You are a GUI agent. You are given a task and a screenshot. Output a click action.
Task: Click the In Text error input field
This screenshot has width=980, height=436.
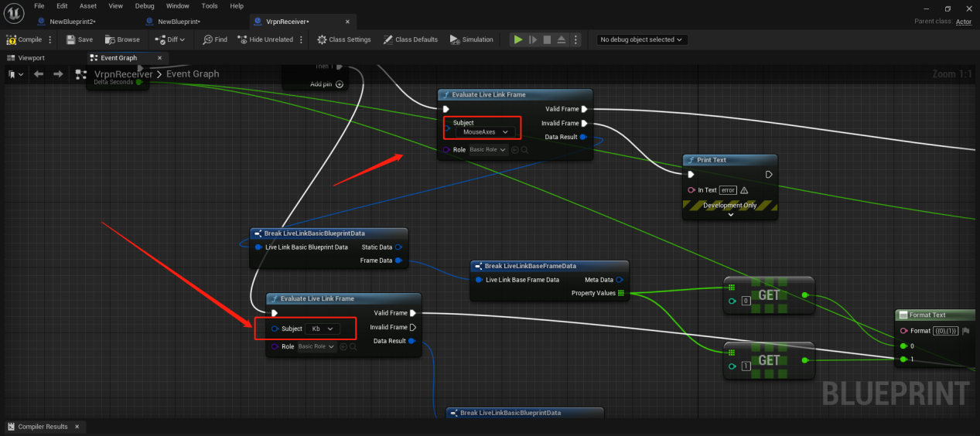pos(727,190)
